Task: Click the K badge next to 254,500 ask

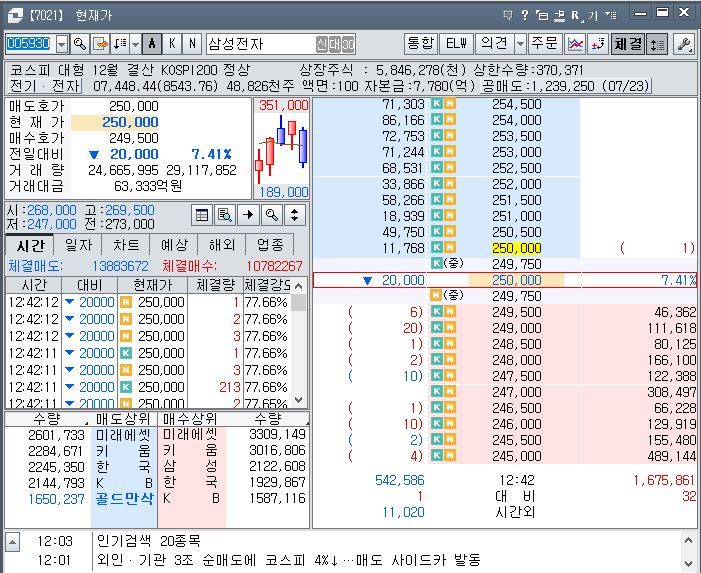Action: [x=437, y=104]
